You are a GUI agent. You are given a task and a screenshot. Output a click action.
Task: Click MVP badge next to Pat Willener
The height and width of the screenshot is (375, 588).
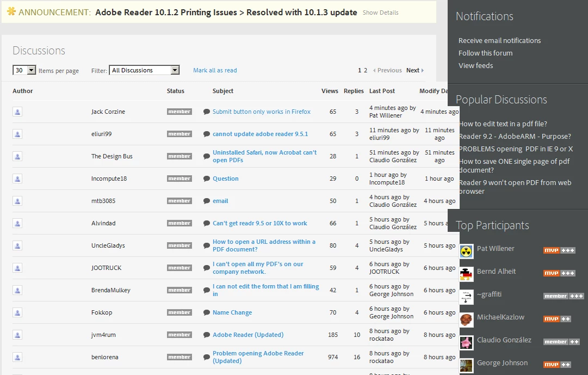(x=559, y=250)
